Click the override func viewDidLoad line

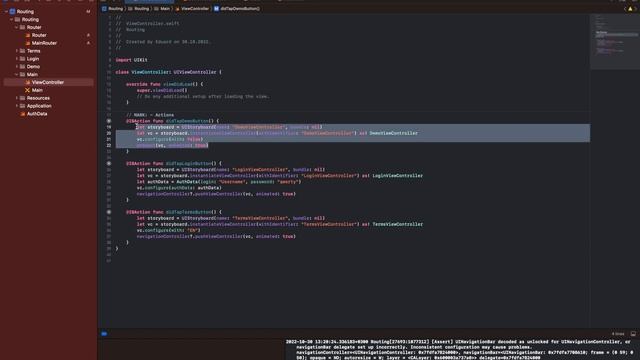(164, 84)
